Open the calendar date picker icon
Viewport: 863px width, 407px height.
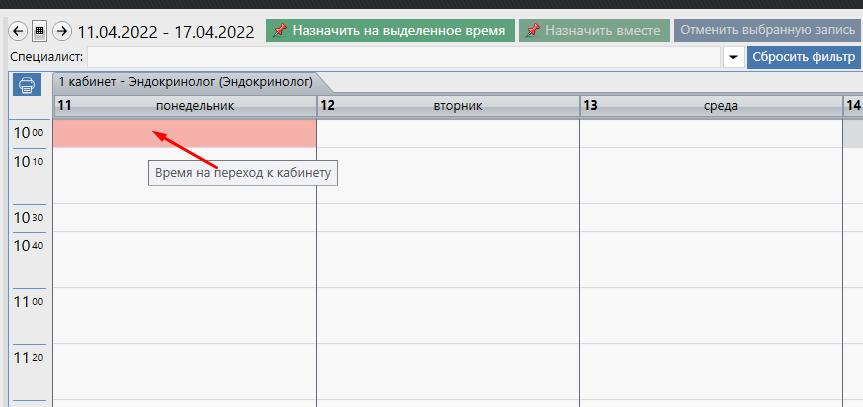coord(39,31)
